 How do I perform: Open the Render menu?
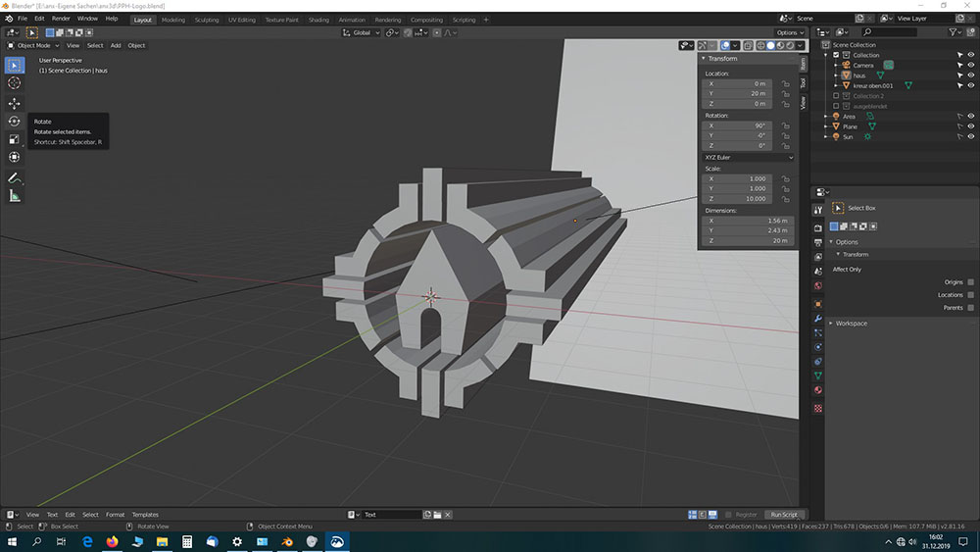61,19
